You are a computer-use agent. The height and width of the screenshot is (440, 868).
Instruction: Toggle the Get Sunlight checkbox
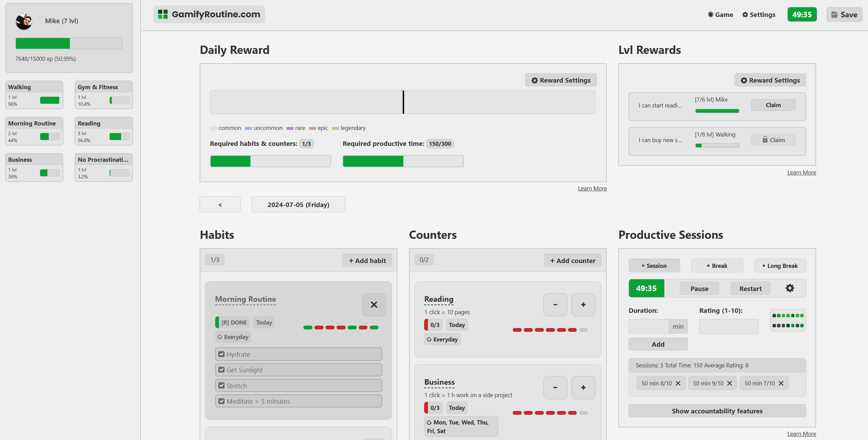(222, 370)
